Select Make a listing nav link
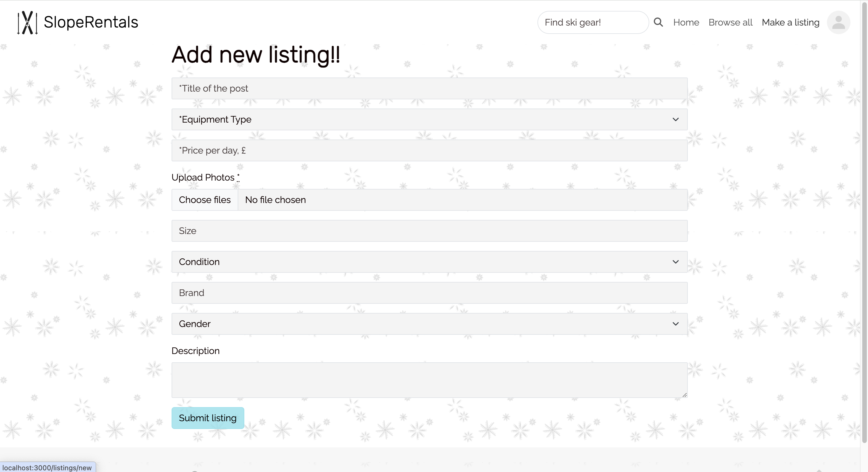The width and height of the screenshot is (868, 472). 790,22
